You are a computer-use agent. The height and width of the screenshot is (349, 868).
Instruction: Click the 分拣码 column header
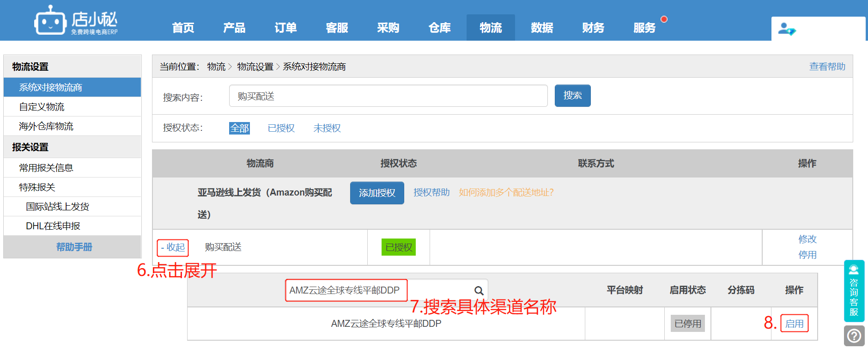[x=741, y=290]
